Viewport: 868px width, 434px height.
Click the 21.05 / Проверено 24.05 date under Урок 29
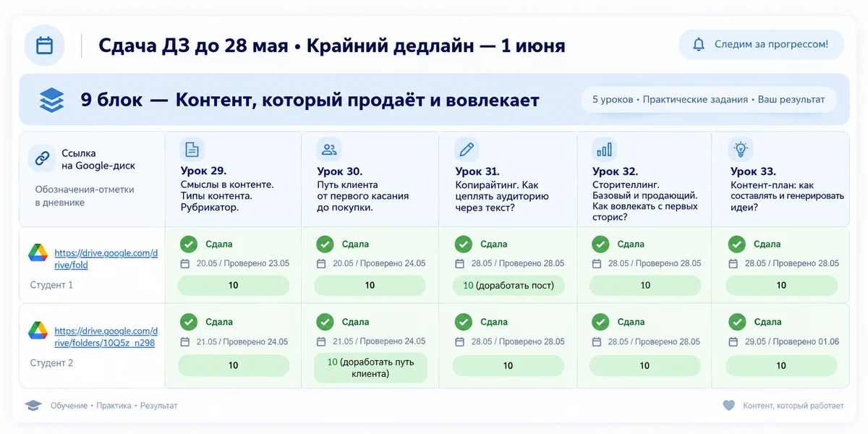pyautogui.click(x=242, y=341)
